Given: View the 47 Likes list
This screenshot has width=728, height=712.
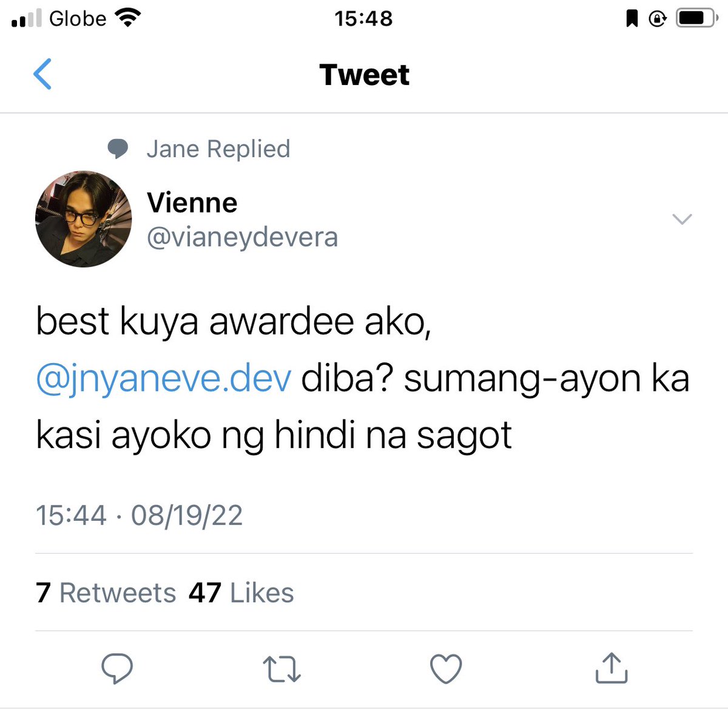Looking at the screenshot, I should [241, 592].
